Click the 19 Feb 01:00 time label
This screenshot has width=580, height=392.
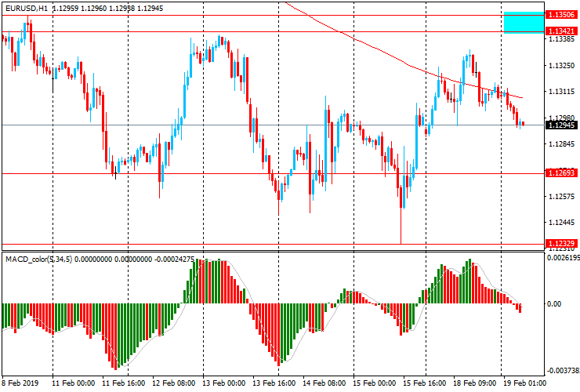pos(524,383)
